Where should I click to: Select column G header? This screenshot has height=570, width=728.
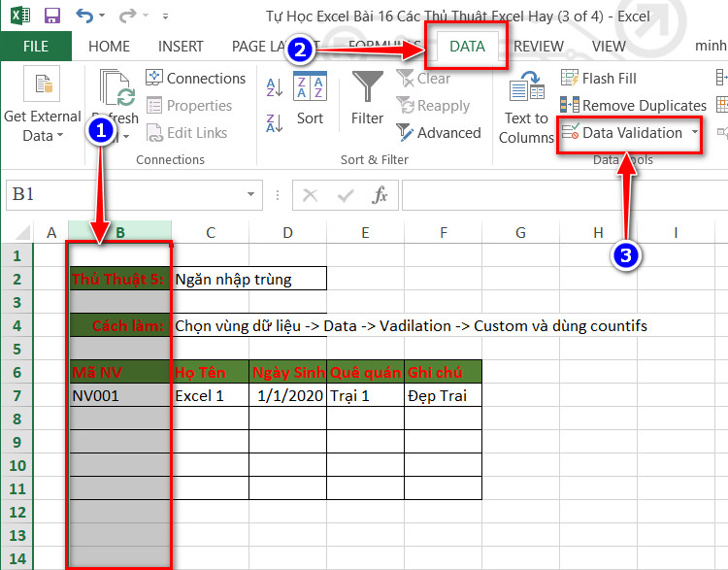click(x=521, y=232)
